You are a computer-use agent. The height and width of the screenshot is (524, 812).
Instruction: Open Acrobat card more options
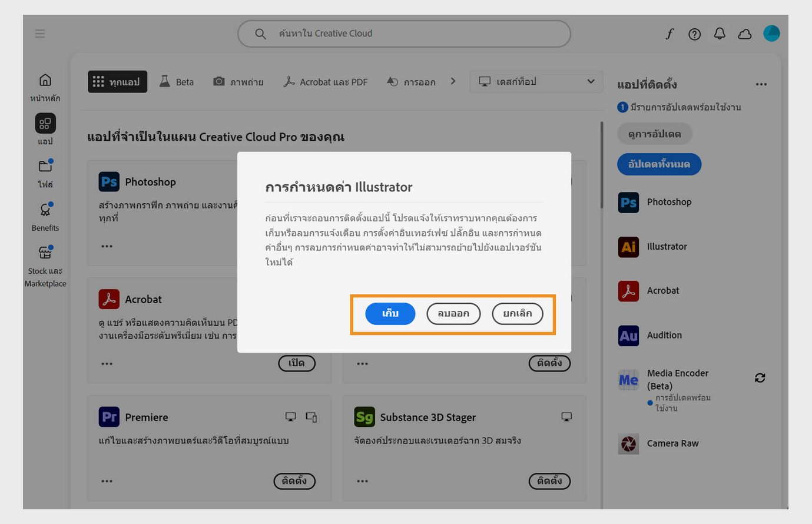click(107, 364)
